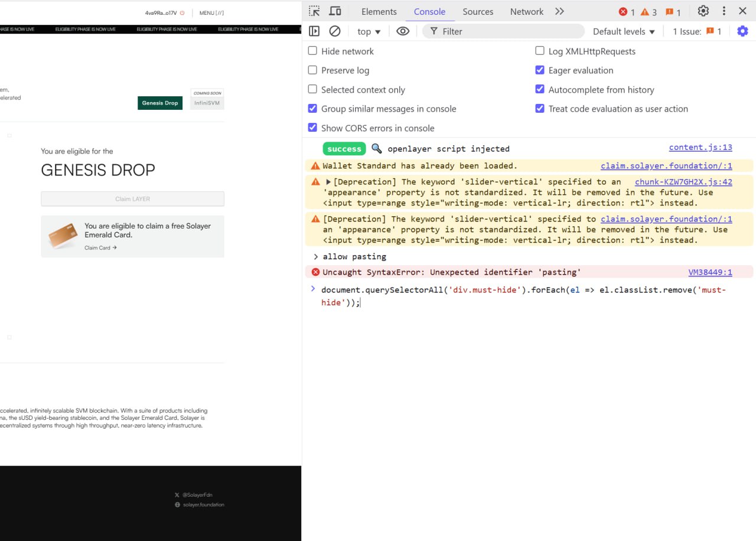Click the 'allow pasting' console entry
The image size is (756, 541).
354,256
